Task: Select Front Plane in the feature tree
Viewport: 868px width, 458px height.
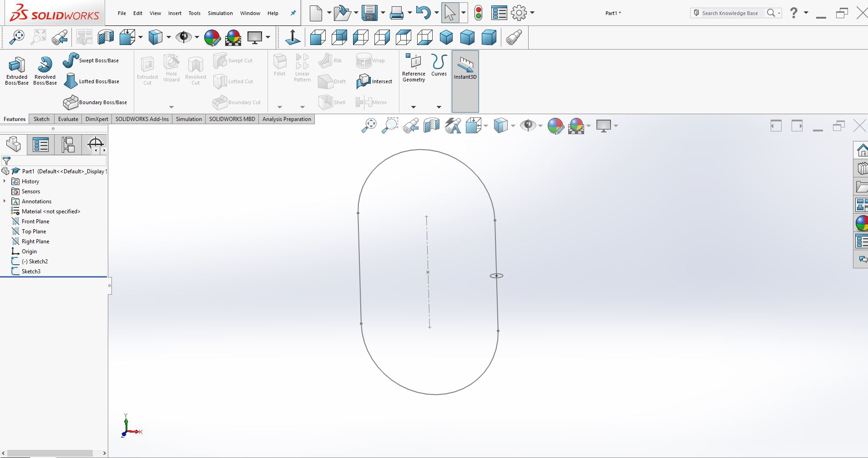Action: click(x=35, y=221)
